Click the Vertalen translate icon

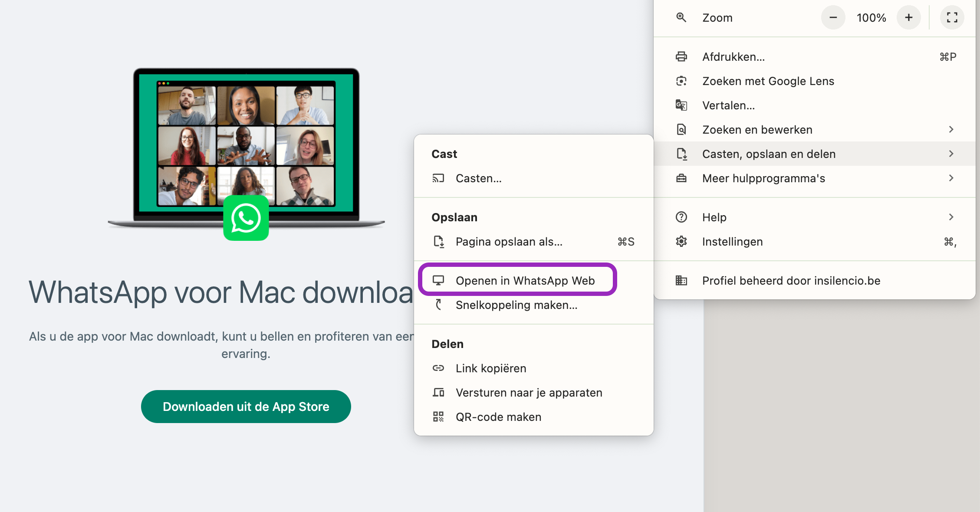tap(681, 105)
